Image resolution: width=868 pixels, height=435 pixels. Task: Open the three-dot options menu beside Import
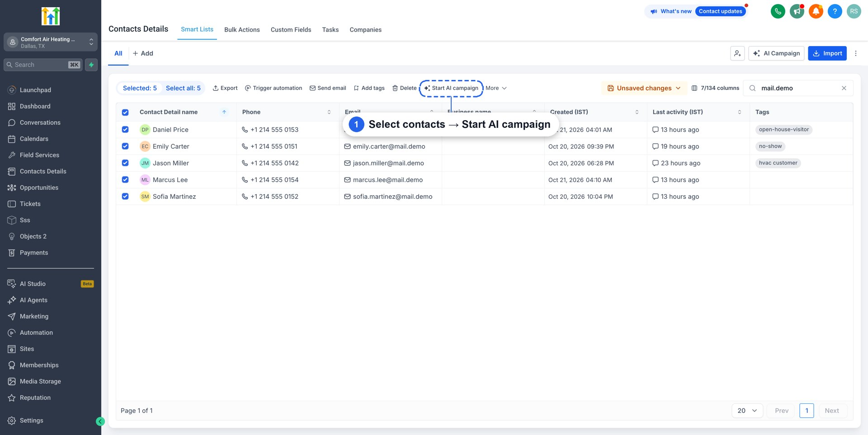coord(856,53)
